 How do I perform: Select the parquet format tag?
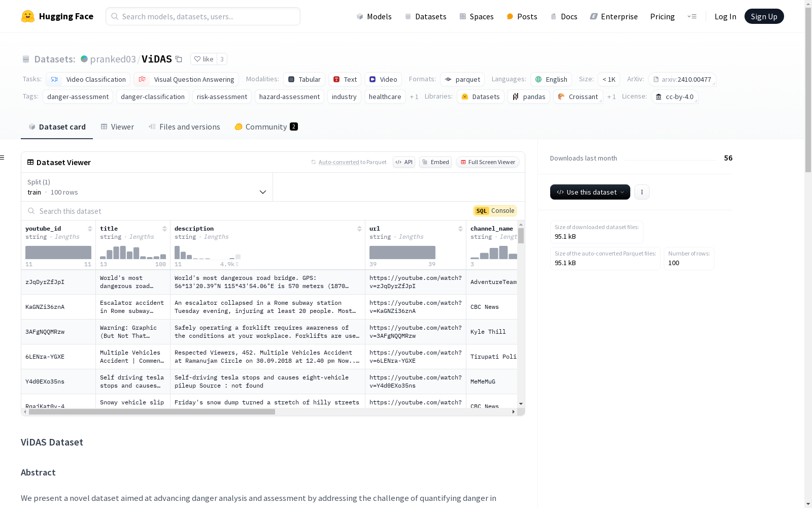click(x=462, y=79)
